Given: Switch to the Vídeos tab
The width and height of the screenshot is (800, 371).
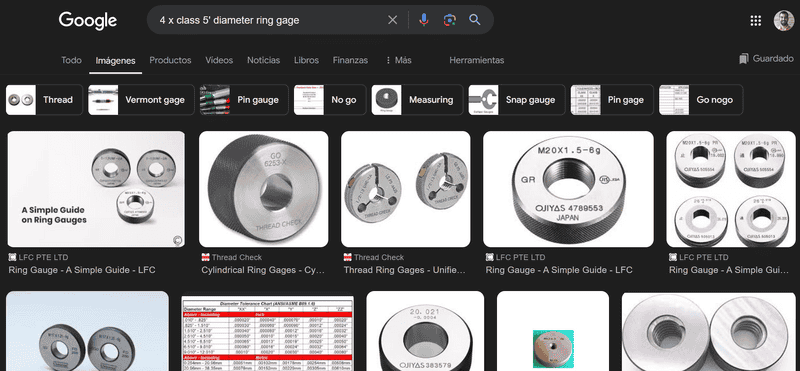Looking at the screenshot, I should click(x=219, y=60).
